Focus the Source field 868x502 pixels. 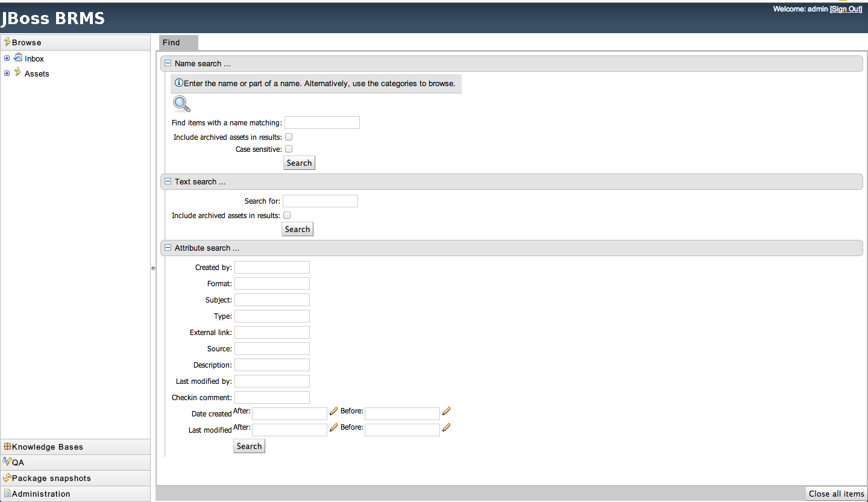pos(272,349)
